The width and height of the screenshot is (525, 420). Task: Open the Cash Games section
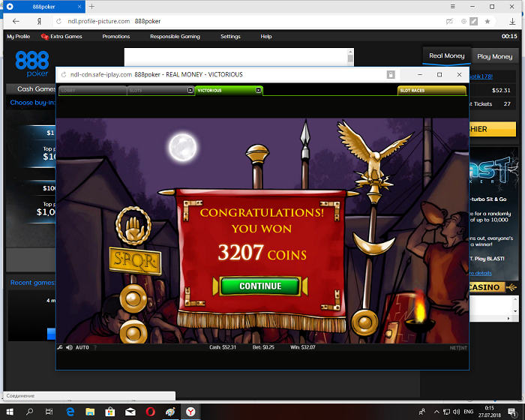click(x=31, y=88)
